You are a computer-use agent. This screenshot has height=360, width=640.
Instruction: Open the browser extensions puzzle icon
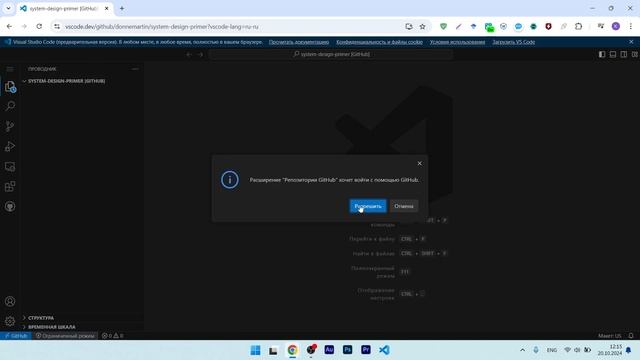578,27
